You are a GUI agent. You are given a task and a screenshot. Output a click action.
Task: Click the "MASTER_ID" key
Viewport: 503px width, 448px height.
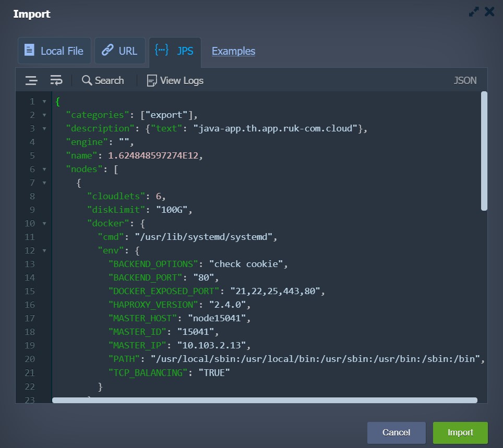[x=137, y=332]
